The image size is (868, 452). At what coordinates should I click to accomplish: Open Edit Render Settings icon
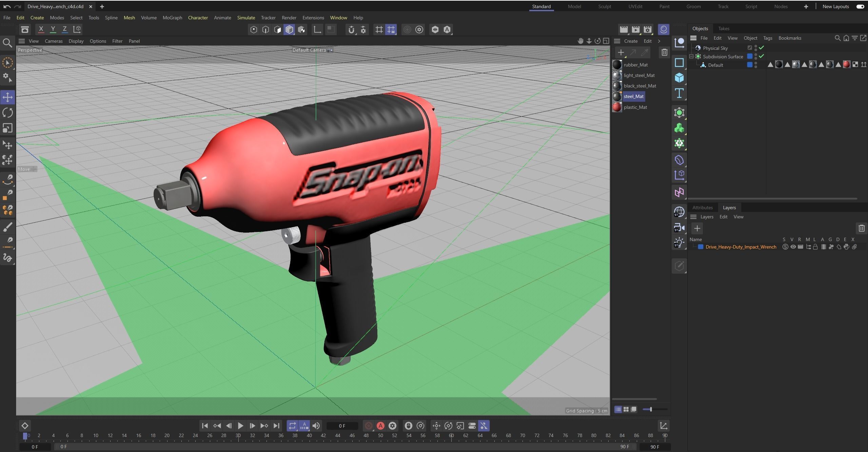click(648, 30)
